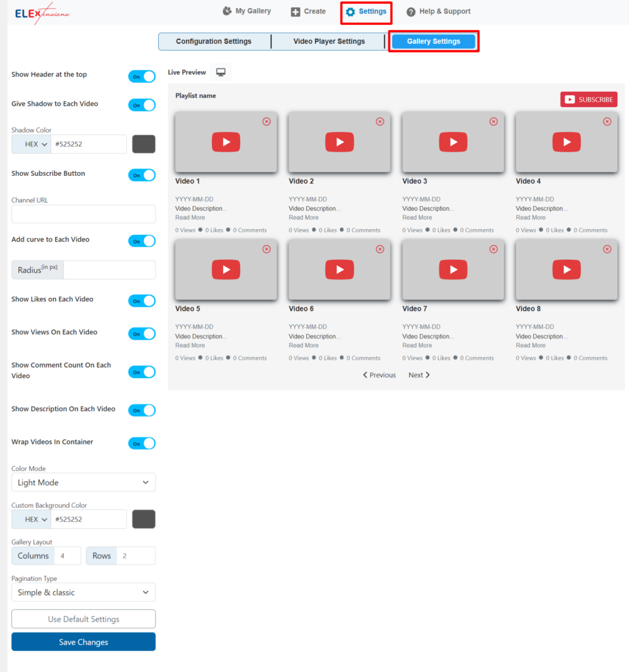
Task: Remove Video 1 with its red X icon
Action: (x=266, y=121)
